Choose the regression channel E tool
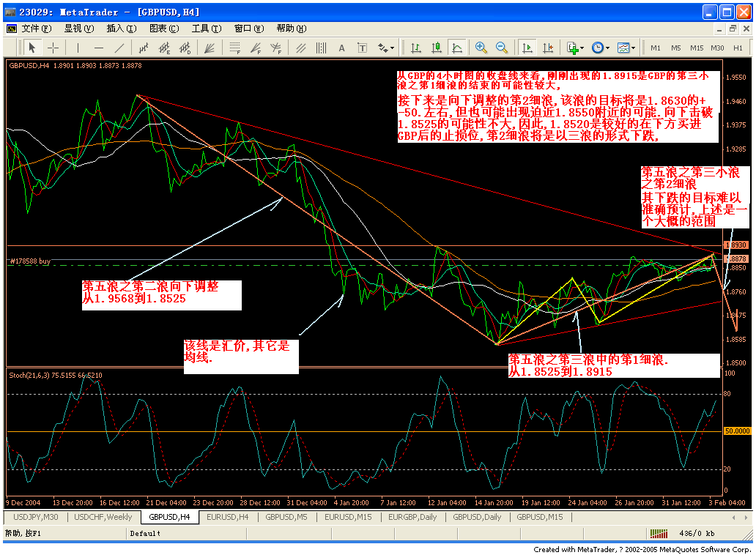 (x=164, y=48)
